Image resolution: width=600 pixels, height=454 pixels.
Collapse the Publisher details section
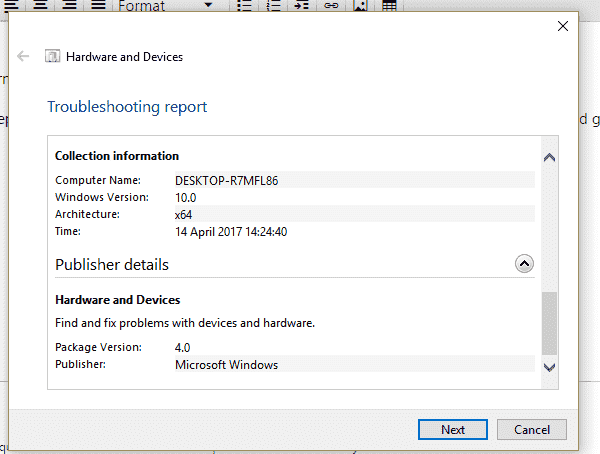click(x=524, y=264)
